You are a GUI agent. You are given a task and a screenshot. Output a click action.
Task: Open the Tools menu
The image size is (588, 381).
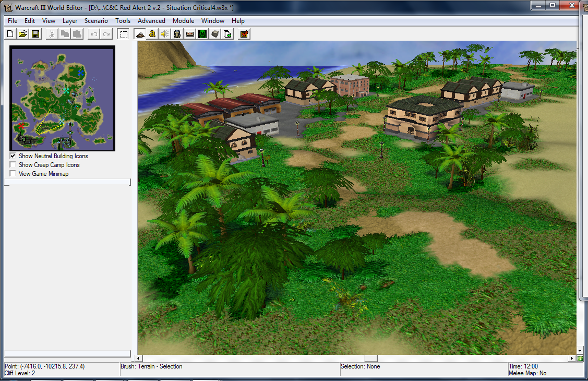(x=123, y=21)
